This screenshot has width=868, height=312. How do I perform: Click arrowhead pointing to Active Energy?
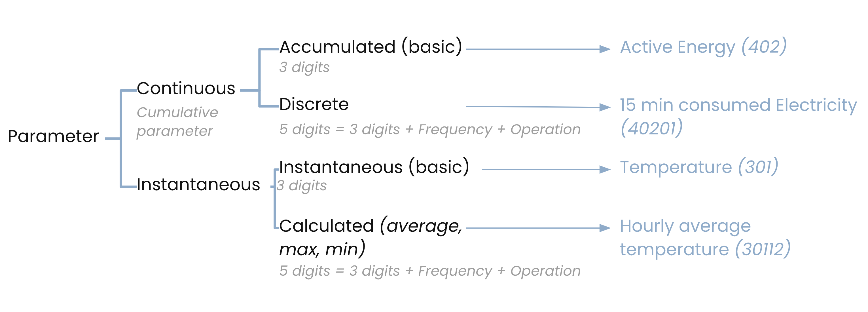coord(605,49)
